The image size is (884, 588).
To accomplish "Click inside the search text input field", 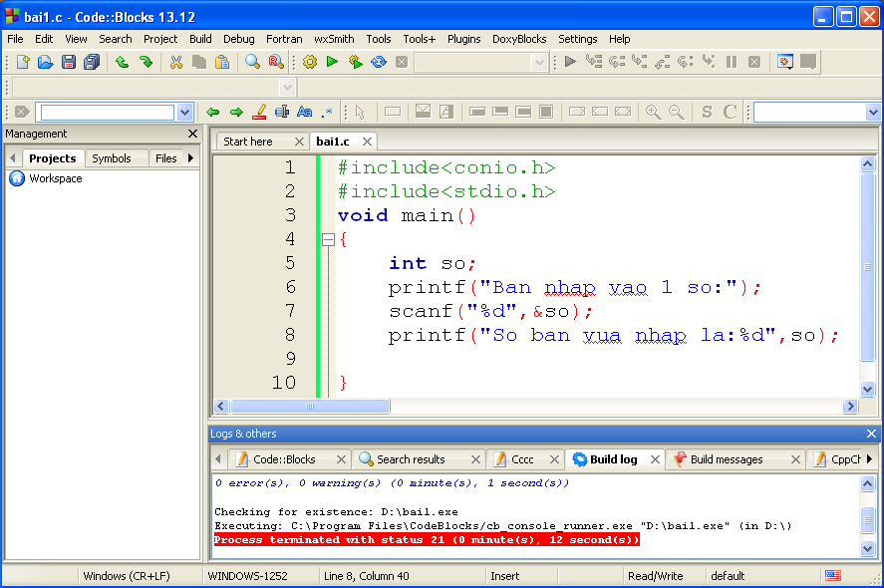I will coord(107,113).
